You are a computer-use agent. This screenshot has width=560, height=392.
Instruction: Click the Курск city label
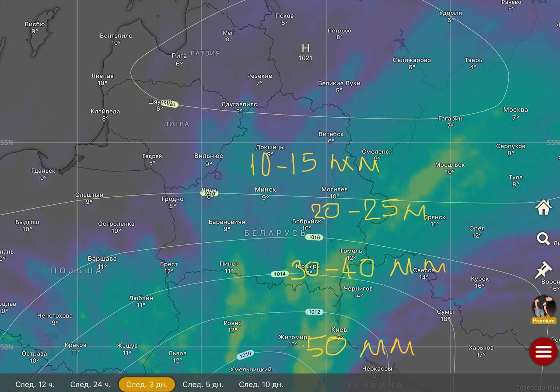pos(480,279)
